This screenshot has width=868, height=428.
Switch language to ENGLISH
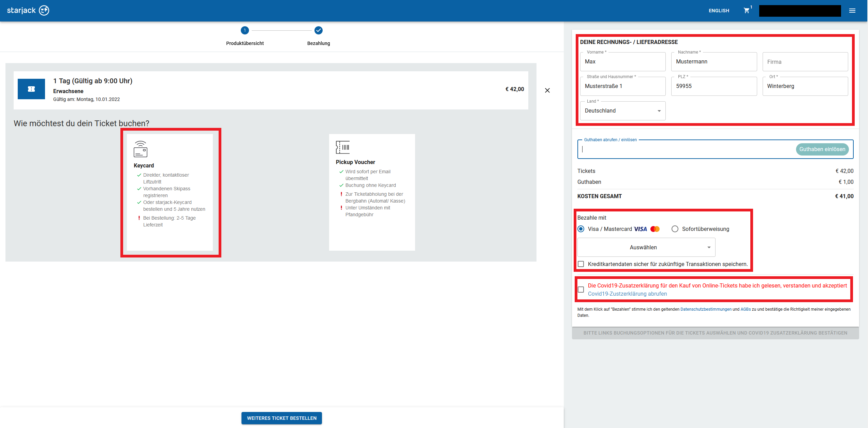[x=719, y=11]
